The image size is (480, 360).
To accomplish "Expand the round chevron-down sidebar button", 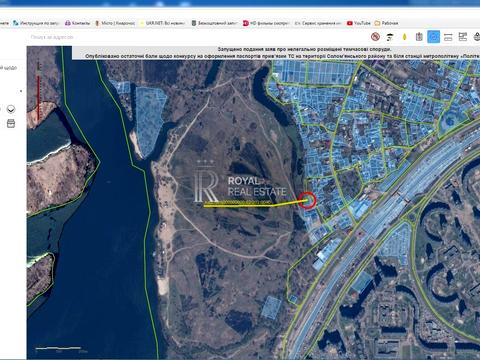I will 11,109.
